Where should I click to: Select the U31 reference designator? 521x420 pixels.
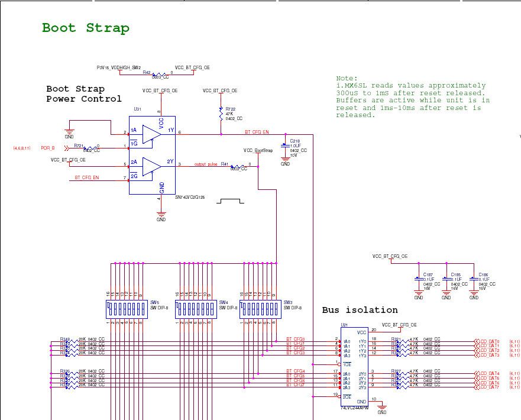(x=138, y=109)
